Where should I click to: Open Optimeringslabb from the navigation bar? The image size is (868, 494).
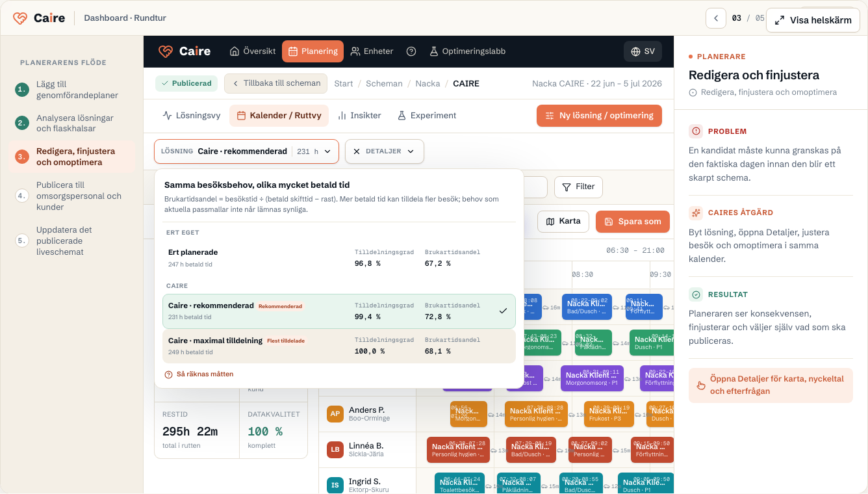coord(467,51)
